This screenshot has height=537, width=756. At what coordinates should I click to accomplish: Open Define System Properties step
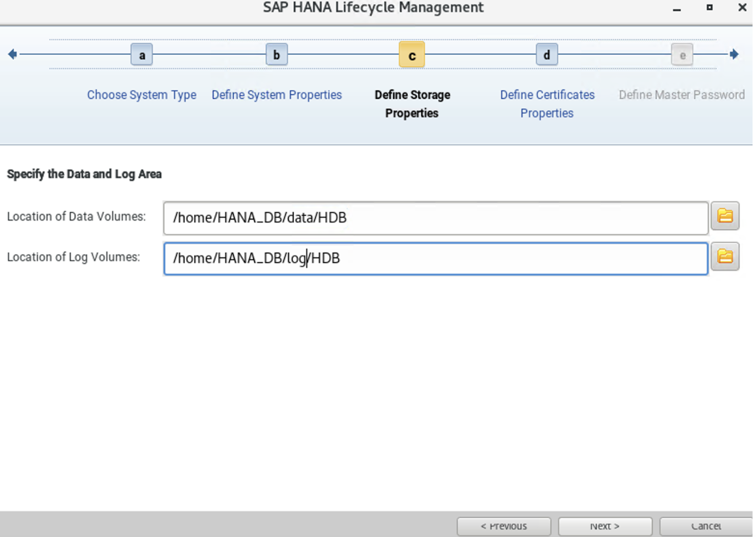coord(277,95)
